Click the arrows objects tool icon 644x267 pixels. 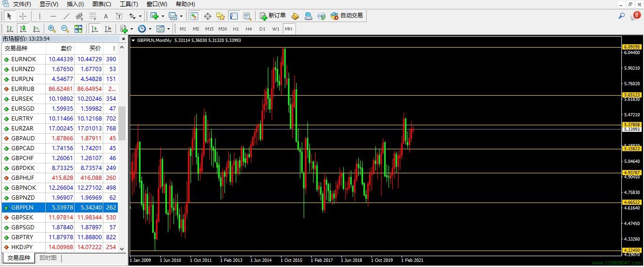pyautogui.click(x=132, y=16)
